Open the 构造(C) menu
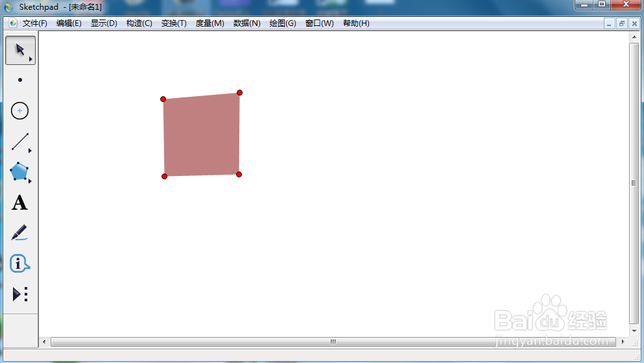 (x=139, y=23)
